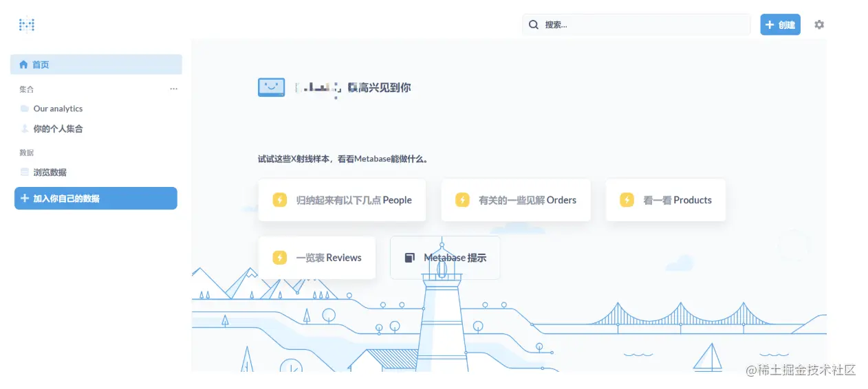
Task: Click the lightning icon on Reviews card
Action: point(279,258)
